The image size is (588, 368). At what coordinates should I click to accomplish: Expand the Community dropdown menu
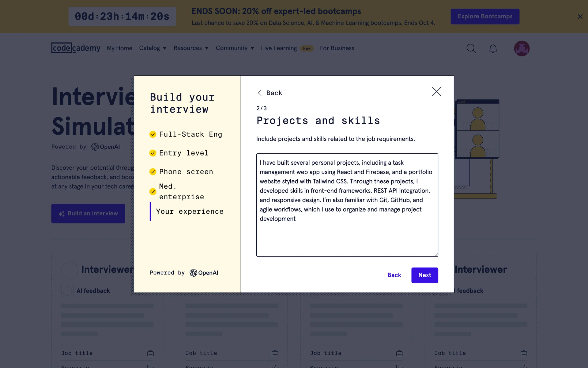click(235, 48)
